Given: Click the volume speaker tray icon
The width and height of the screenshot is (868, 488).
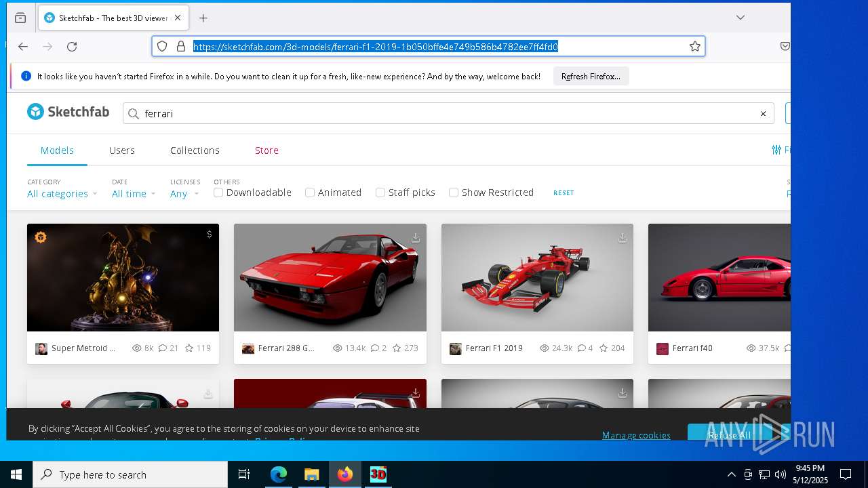Looking at the screenshot, I should tap(780, 474).
